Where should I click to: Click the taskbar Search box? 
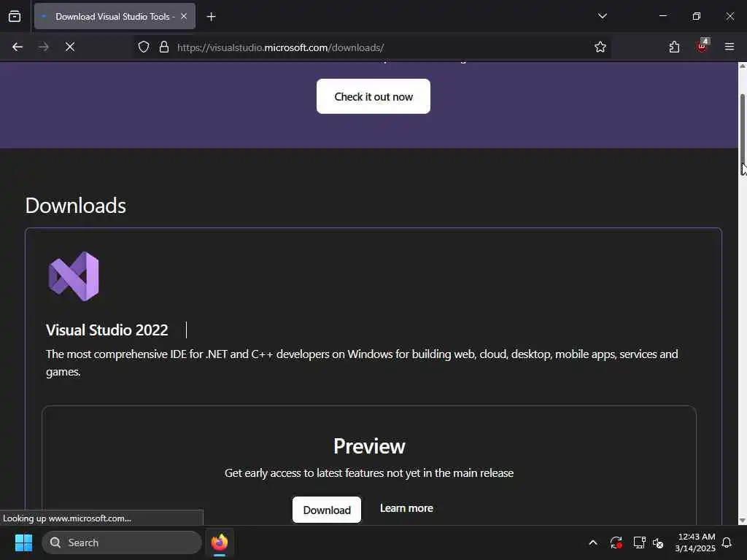click(122, 542)
